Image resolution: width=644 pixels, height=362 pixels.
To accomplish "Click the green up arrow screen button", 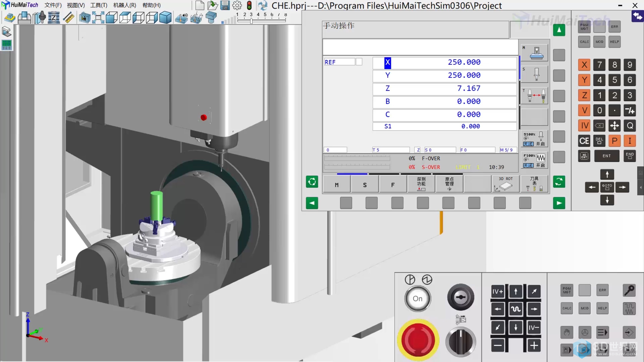I will coord(559,30).
